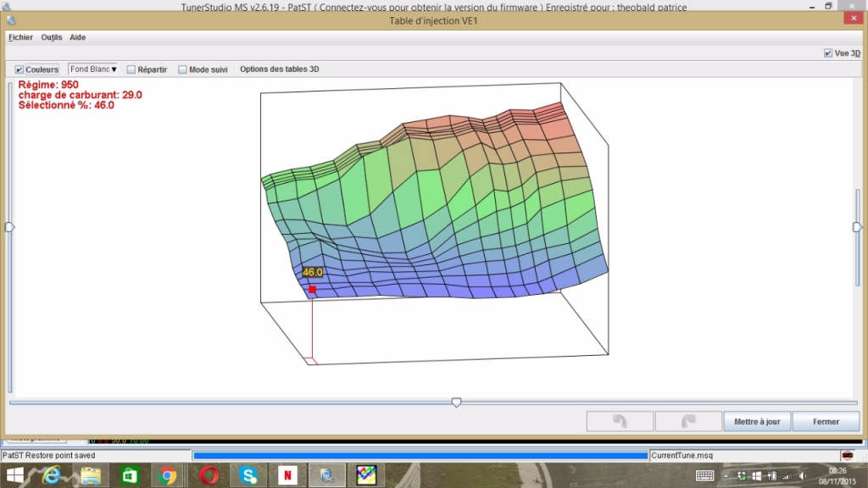The height and width of the screenshot is (488, 868).
Task: Open the Outils menu
Action: click(52, 37)
